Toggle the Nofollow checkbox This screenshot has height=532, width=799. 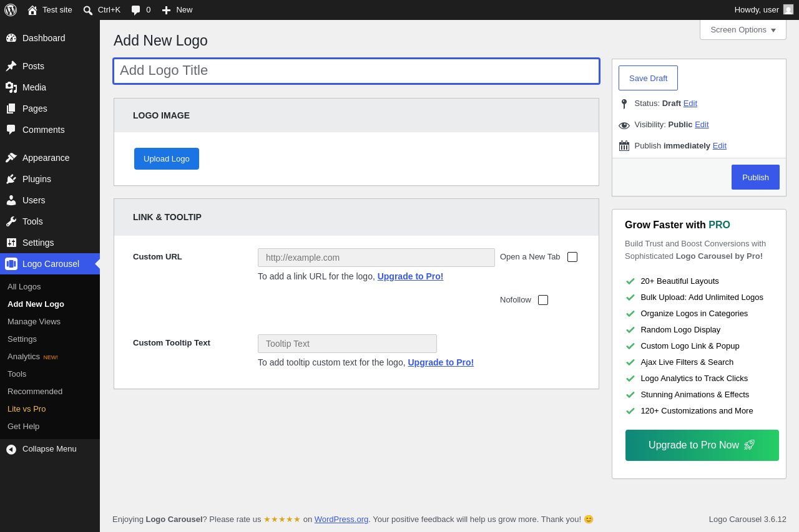click(543, 300)
